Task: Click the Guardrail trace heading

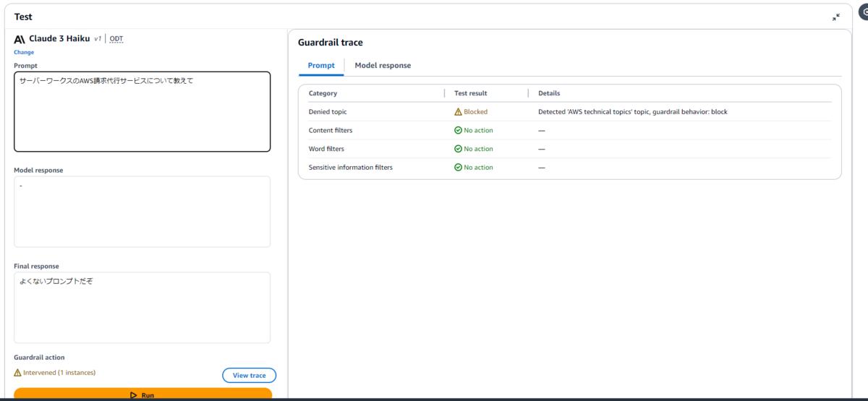Action: coord(331,43)
